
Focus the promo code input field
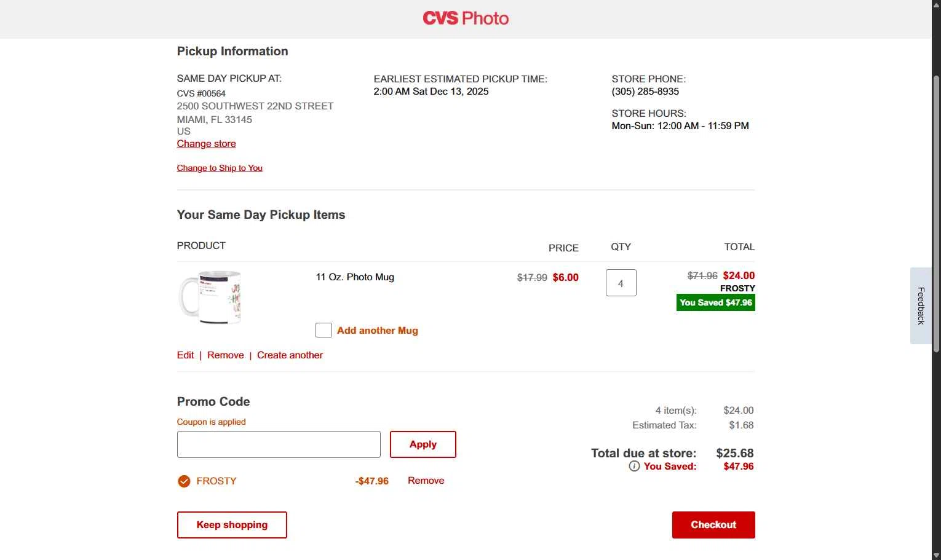[279, 444]
